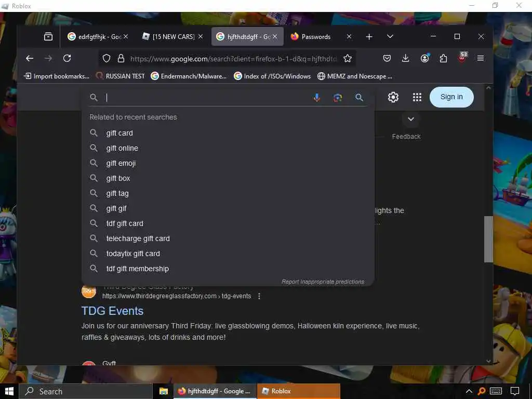Open more options for TDG Events result
Viewport: 532px width, 399px height.
pyautogui.click(x=259, y=296)
